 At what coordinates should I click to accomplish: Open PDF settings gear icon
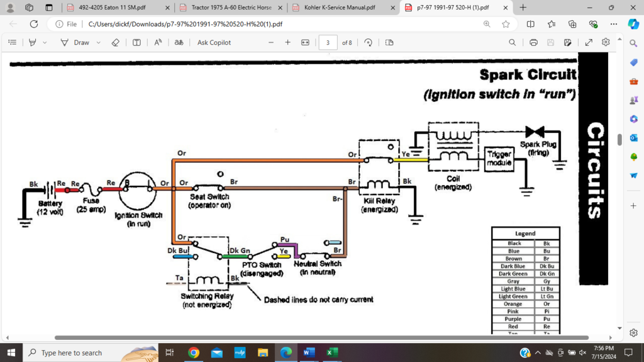606,42
